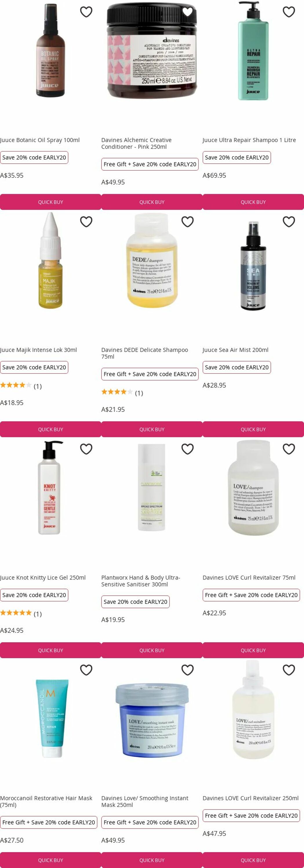Heart the Davines LOVE Curl Revitalizer 75ml
The height and width of the screenshot is (868, 304).
point(288,449)
